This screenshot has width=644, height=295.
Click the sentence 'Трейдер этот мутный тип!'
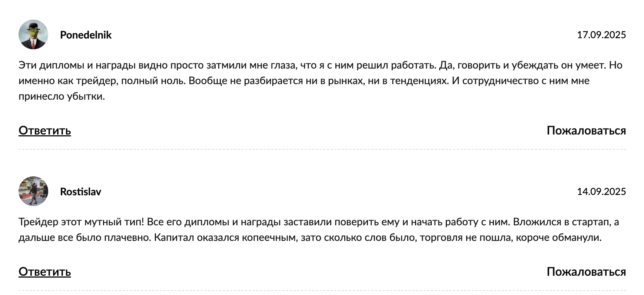[x=82, y=222]
